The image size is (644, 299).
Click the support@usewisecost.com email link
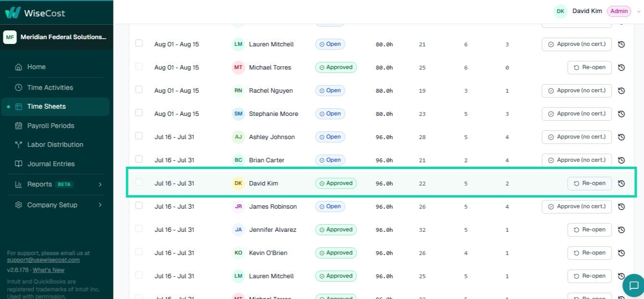[x=43, y=260]
